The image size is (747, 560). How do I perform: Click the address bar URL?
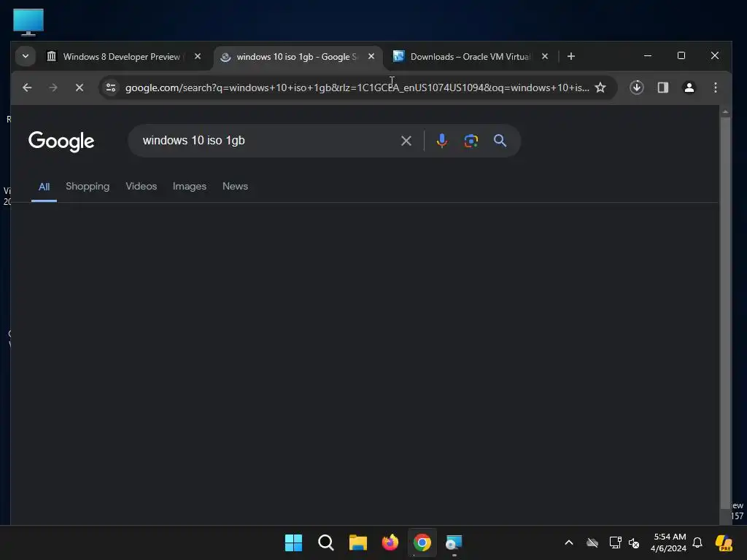[x=357, y=87]
